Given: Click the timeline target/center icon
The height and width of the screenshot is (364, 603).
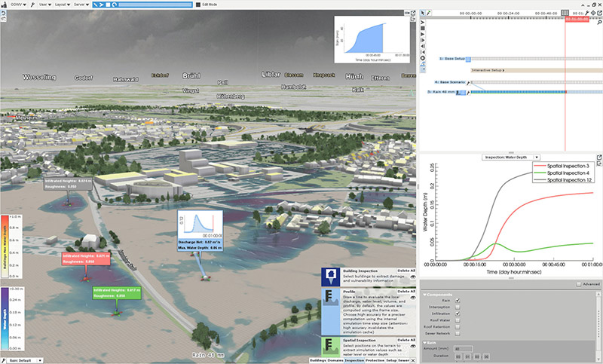Looking at the screenshot, I should tap(593, 13).
